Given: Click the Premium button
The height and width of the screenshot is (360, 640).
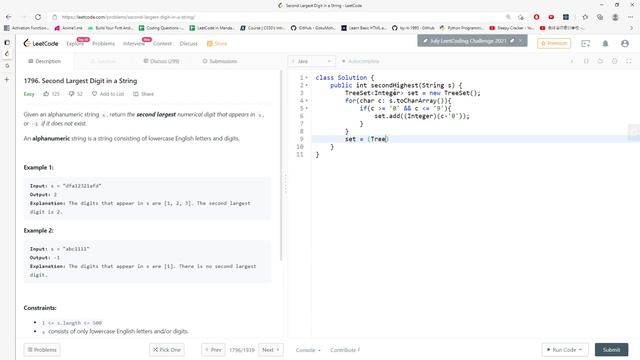Looking at the screenshot, I should click(554, 43).
